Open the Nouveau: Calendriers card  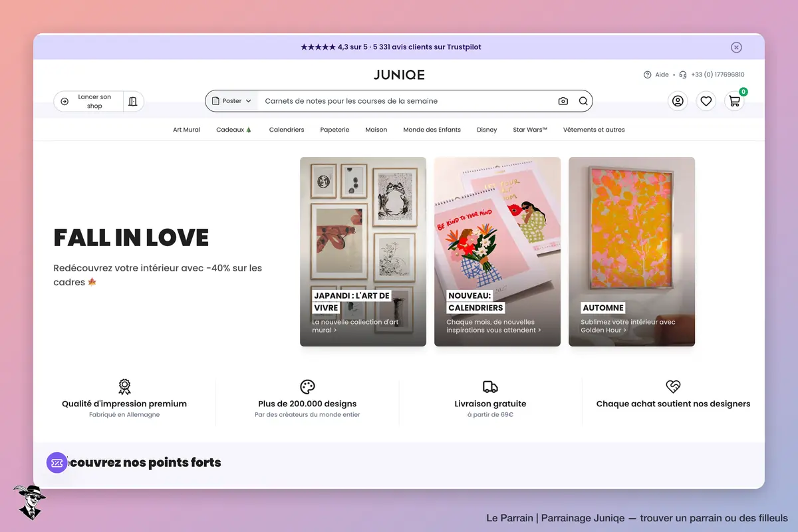point(497,251)
